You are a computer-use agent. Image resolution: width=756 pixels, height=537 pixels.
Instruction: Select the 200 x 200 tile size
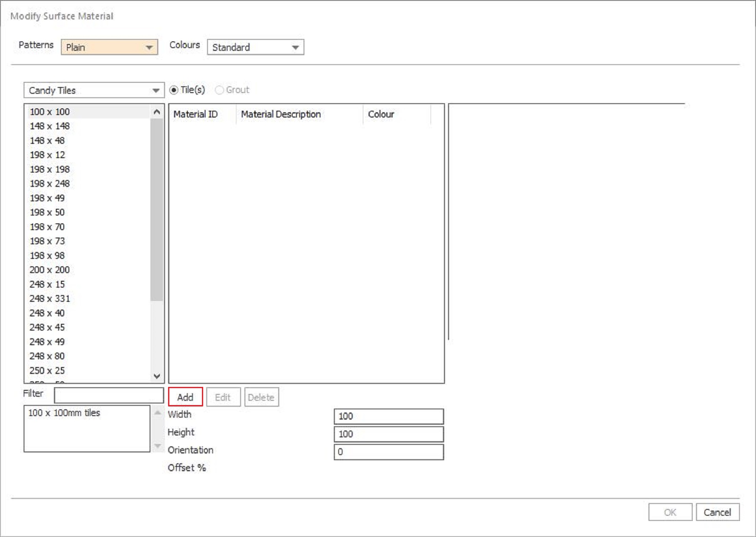click(x=88, y=270)
